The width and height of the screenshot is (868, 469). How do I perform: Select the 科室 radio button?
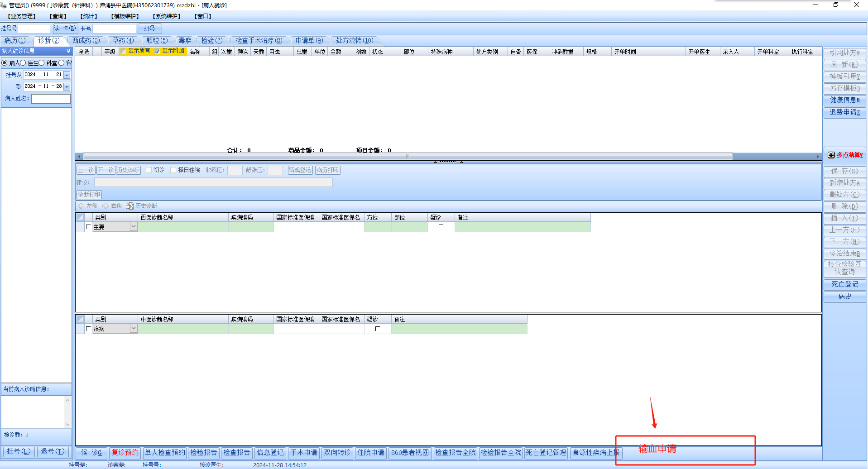42,63
